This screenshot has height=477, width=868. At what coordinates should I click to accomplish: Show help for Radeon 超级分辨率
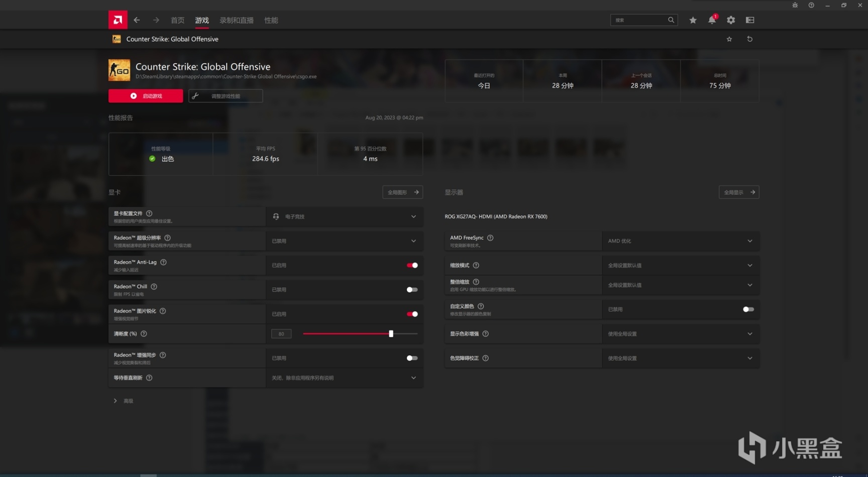pos(167,237)
